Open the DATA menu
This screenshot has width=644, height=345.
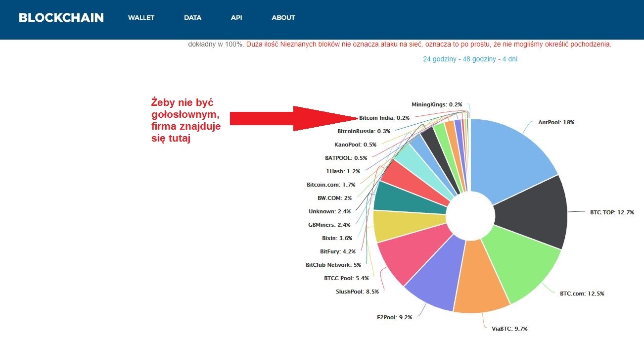click(192, 18)
